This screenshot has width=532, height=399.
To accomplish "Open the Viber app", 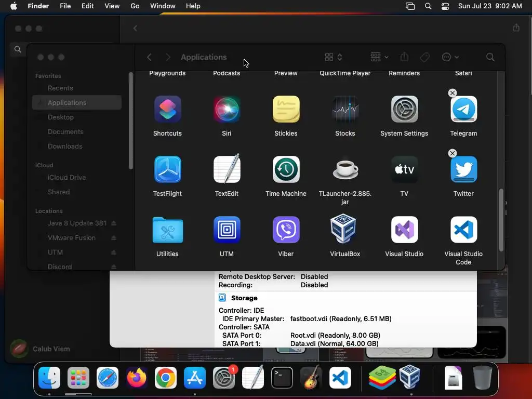I will [x=286, y=230].
